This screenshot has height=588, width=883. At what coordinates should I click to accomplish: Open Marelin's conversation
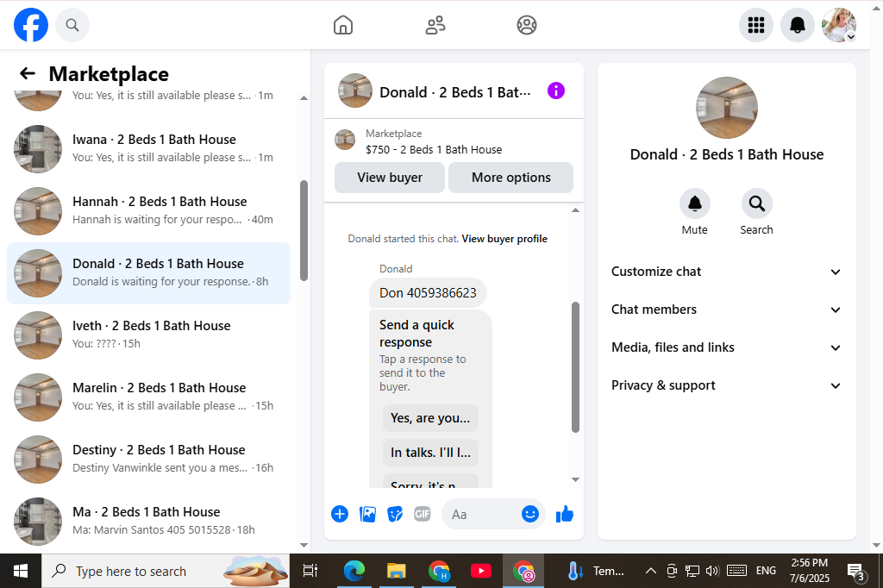pyautogui.click(x=148, y=397)
